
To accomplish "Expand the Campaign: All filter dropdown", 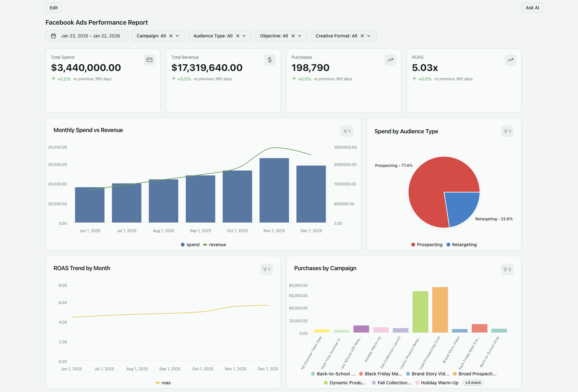I will coord(178,36).
